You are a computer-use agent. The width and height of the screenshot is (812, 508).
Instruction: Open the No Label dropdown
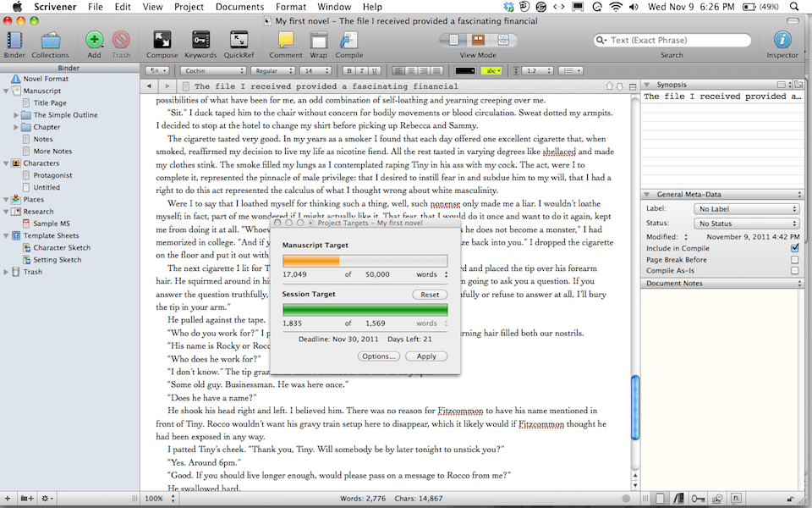746,209
